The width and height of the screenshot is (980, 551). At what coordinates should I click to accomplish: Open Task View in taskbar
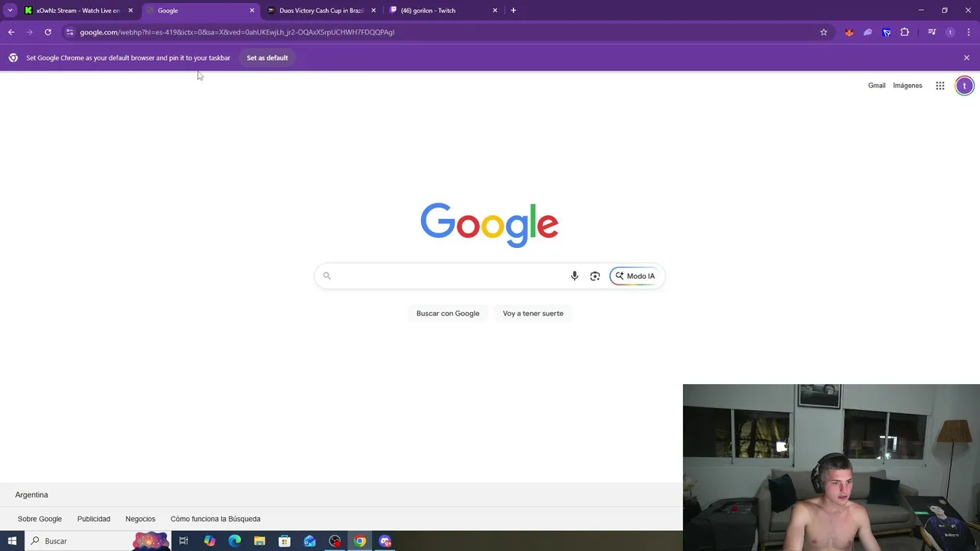(184, 541)
